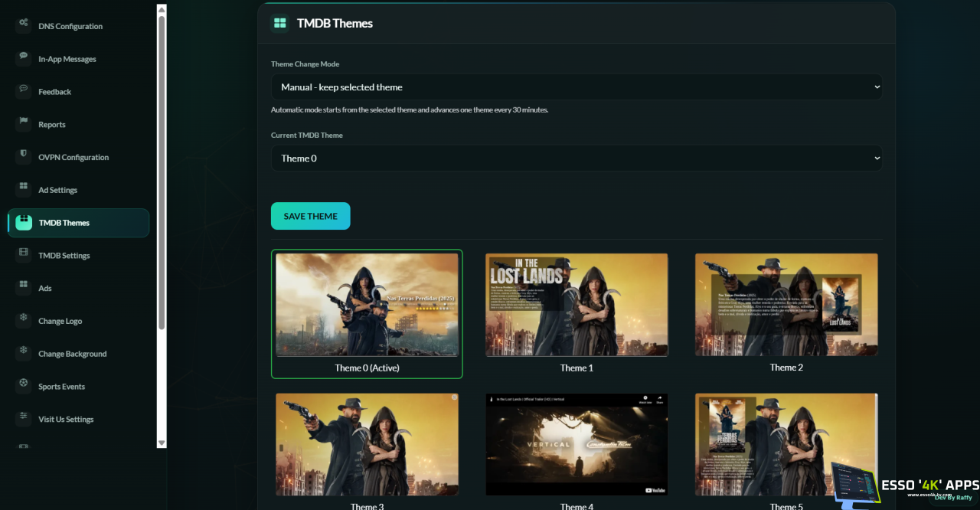
Task: Click the Theme 0 (Active) label text
Action: [367, 368]
